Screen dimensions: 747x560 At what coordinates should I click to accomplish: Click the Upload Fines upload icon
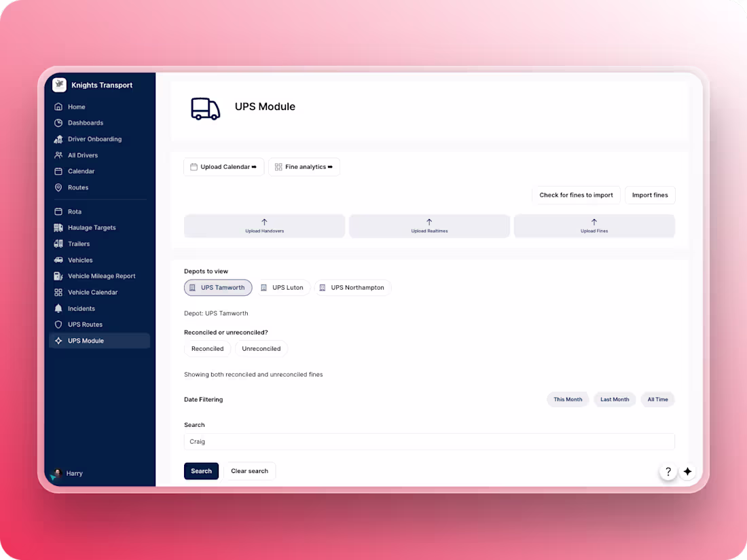[594, 222]
